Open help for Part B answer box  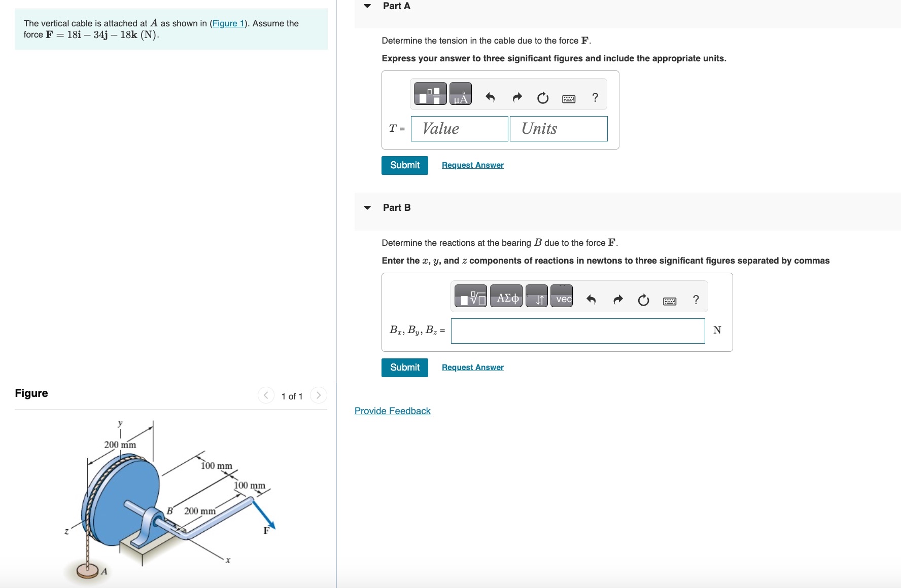tap(696, 300)
